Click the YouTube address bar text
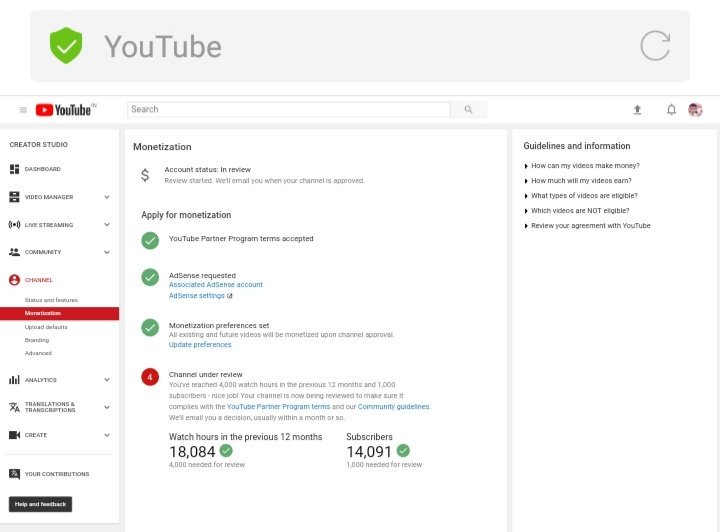This screenshot has width=720, height=532. tap(163, 46)
